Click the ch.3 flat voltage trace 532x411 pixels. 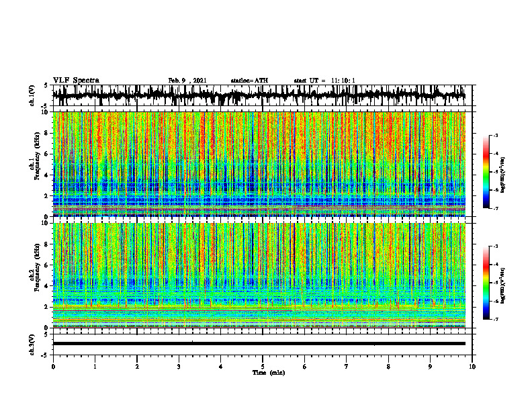pyautogui.click(x=259, y=344)
